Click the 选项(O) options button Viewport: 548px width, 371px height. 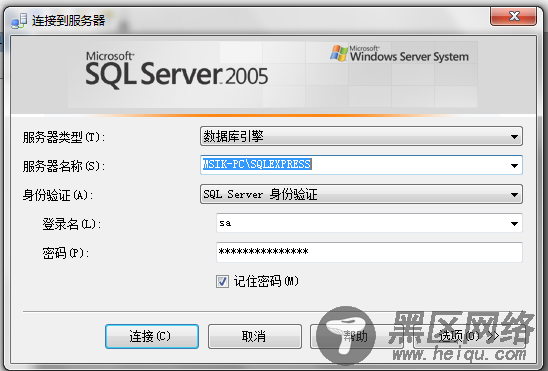(x=469, y=336)
